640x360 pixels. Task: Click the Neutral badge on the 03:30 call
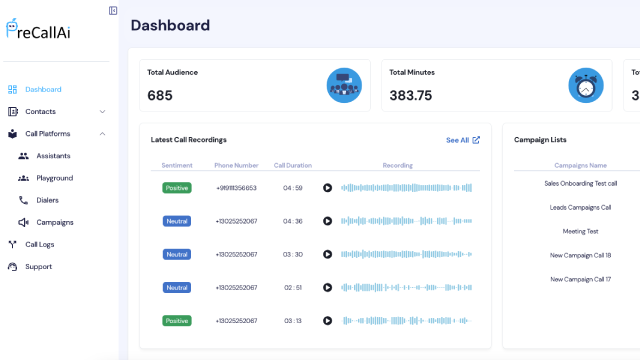click(177, 254)
